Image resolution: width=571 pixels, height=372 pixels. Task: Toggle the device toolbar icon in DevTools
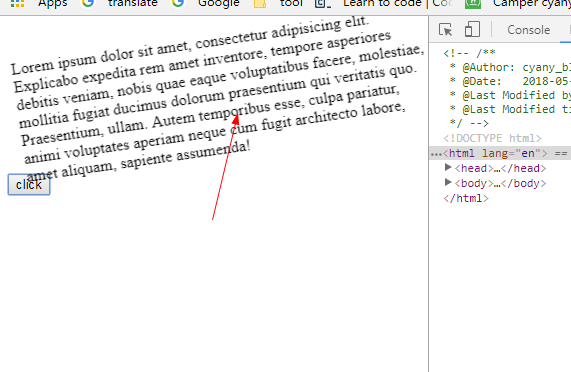coord(472,29)
